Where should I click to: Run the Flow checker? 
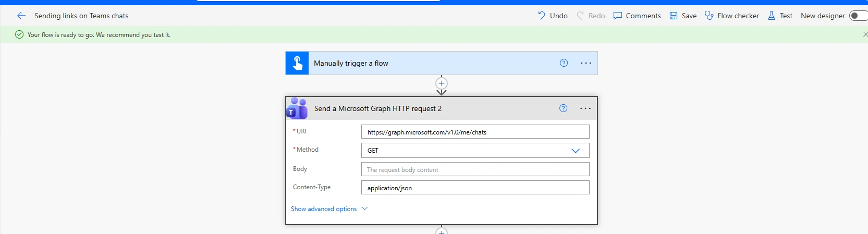[732, 16]
